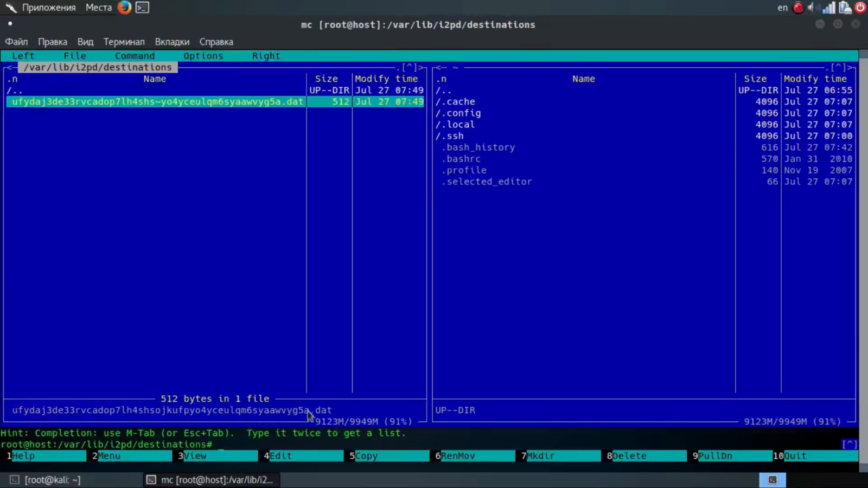This screenshot has width=868, height=488.
Task: Open mc Options menu
Action: pos(203,56)
